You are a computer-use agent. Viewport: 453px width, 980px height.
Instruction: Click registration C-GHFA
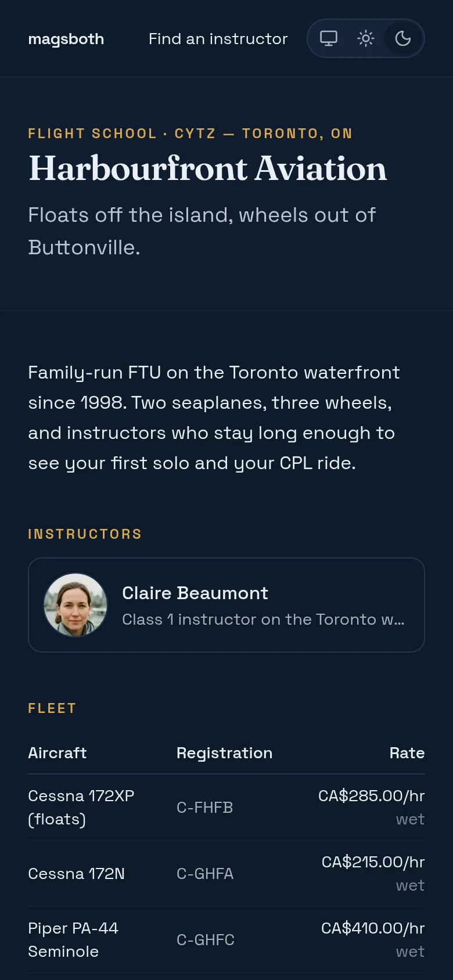(205, 874)
